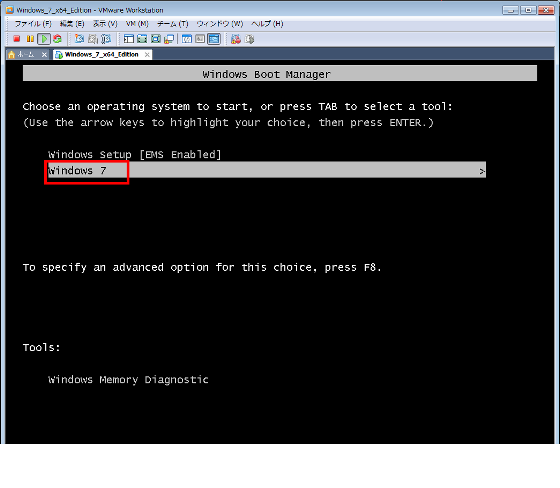Click the 'Choose an operating system' instruction line
The width and height of the screenshot is (560, 488).
(238, 106)
